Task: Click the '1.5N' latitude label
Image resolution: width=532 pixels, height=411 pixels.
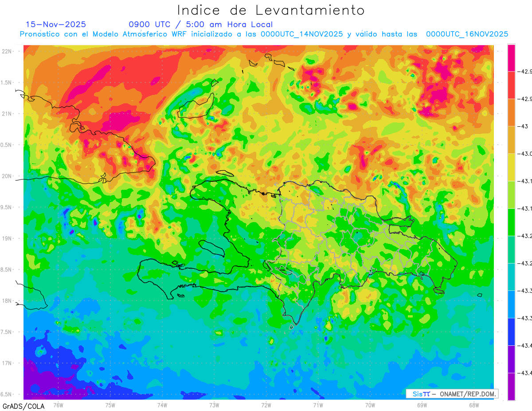Action: (x=7, y=82)
